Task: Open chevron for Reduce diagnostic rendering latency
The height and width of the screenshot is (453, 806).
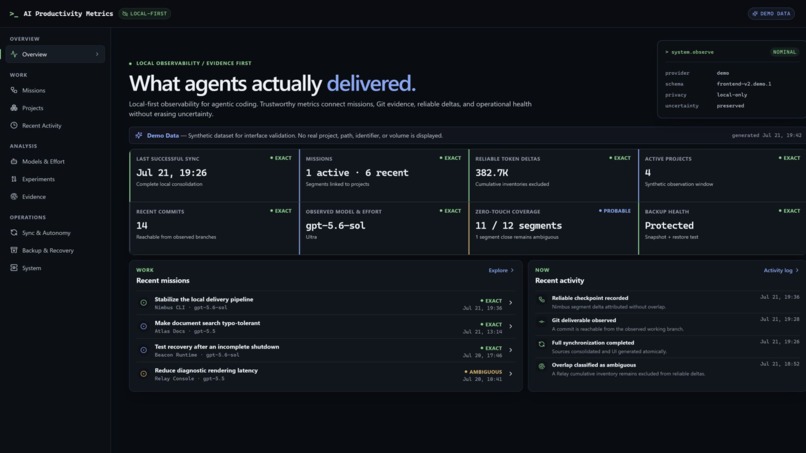Action: [x=510, y=374]
